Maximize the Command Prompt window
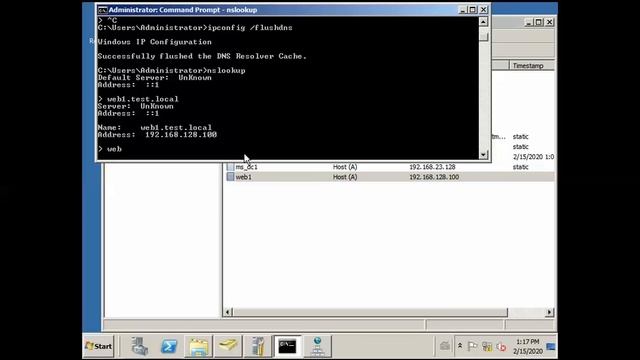The width and height of the screenshot is (640, 360). point(473,10)
